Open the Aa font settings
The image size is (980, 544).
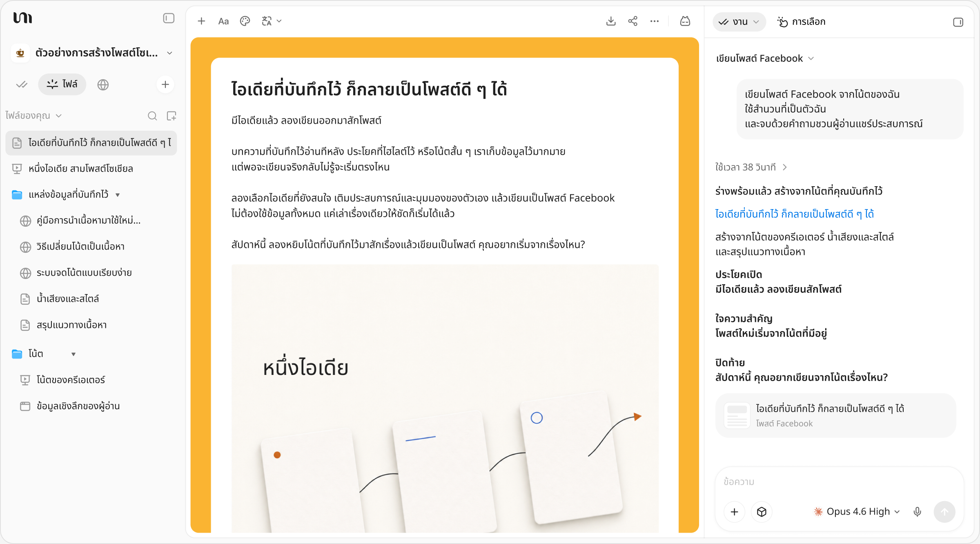coord(223,21)
